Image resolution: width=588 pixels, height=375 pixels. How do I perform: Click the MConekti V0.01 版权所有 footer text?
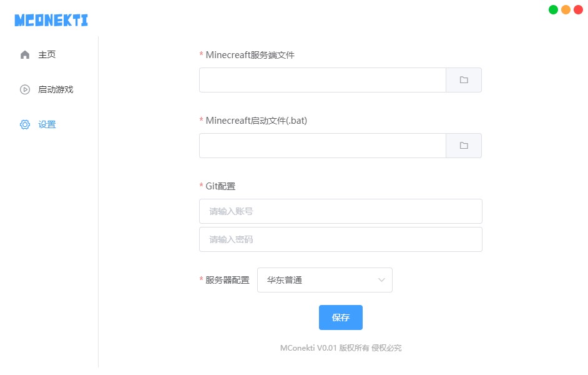coord(341,348)
